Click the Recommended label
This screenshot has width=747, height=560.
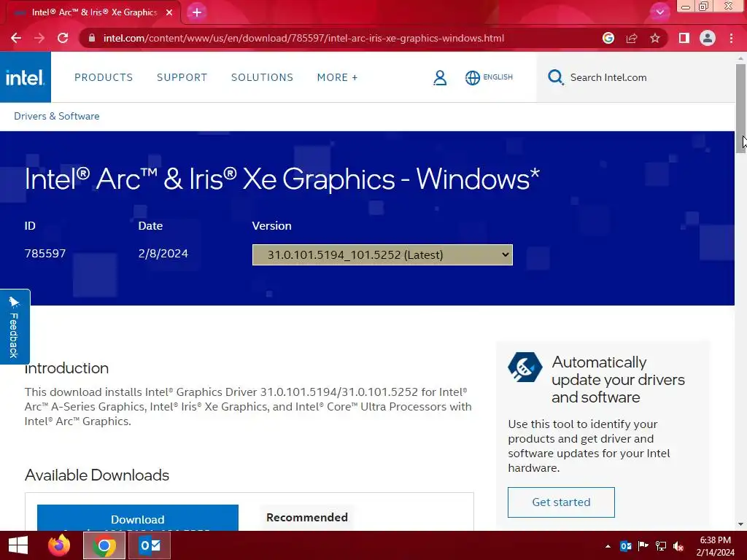307,517
